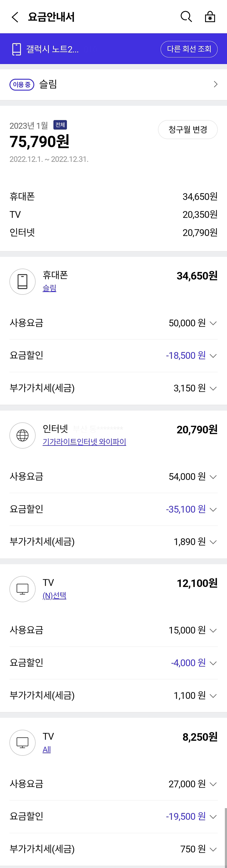Tap the 휴대폰 section phone icon
The width and height of the screenshot is (227, 868).
22,281
